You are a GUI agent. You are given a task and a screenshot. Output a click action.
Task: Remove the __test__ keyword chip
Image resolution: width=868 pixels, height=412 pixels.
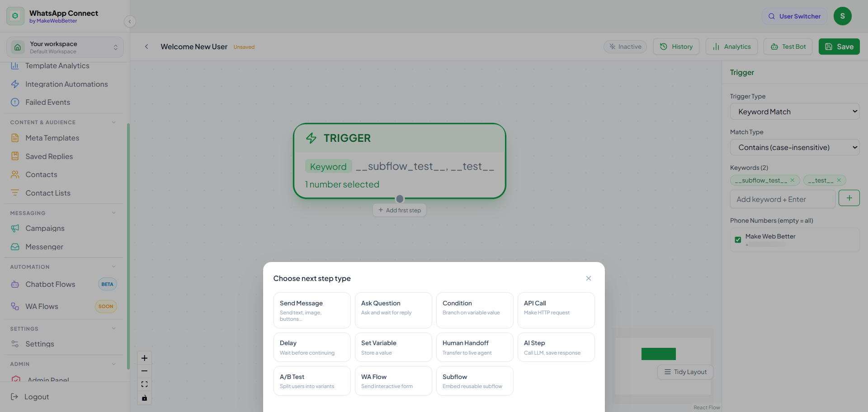pos(839,180)
